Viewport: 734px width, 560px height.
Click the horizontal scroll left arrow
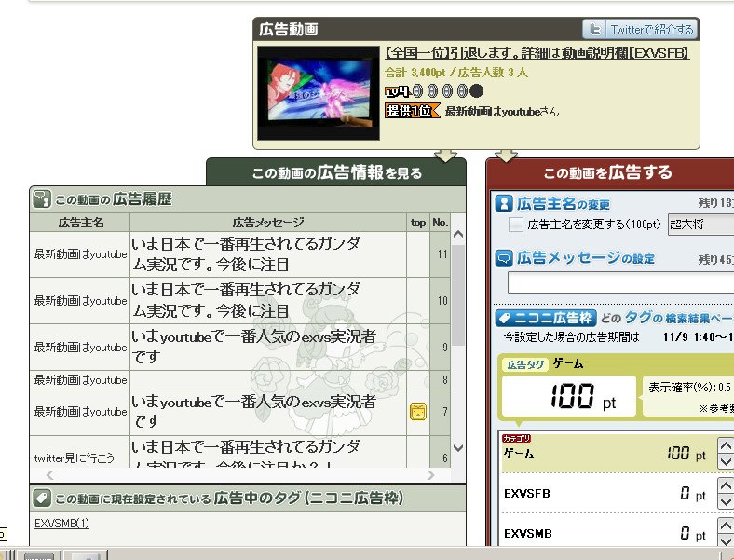click(x=50, y=475)
